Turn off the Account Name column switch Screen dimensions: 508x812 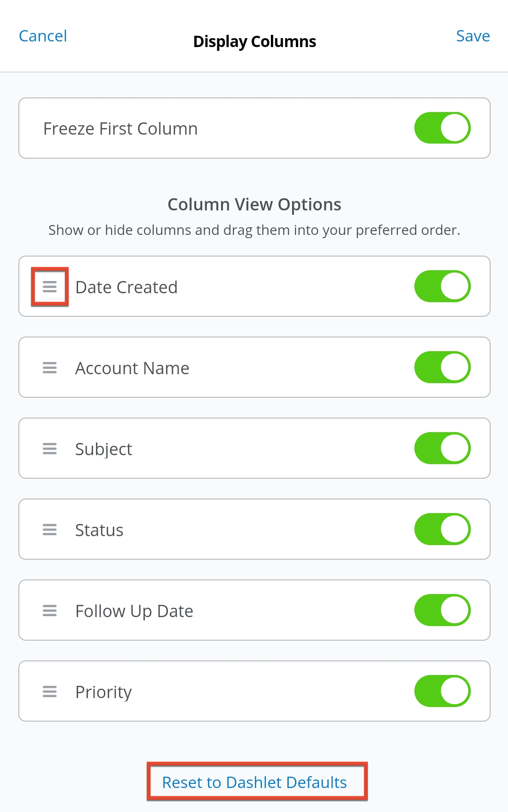(442, 367)
